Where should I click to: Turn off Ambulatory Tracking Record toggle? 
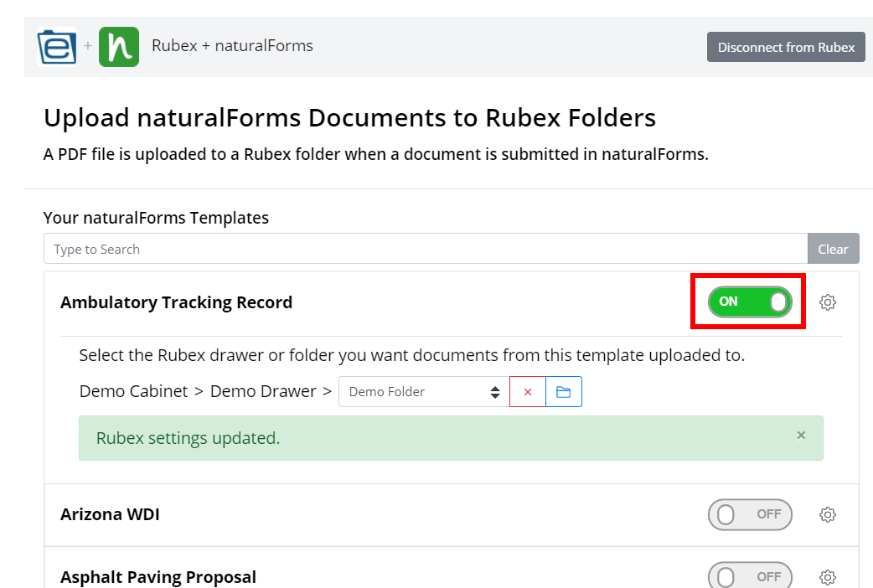click(x=750, y=302)
